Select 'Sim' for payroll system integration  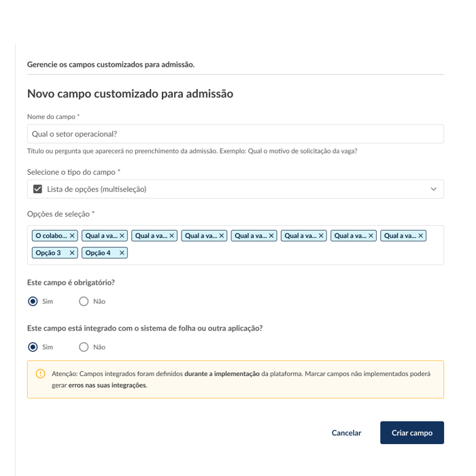point(33,347)
